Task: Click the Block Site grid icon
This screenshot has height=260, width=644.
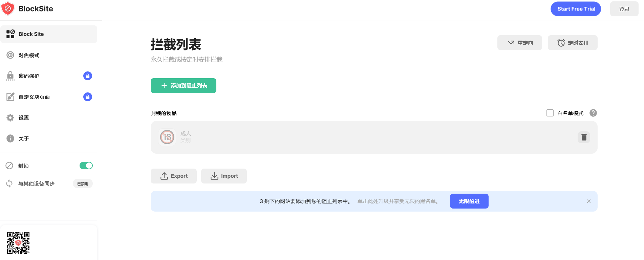Action: [10, 34]
